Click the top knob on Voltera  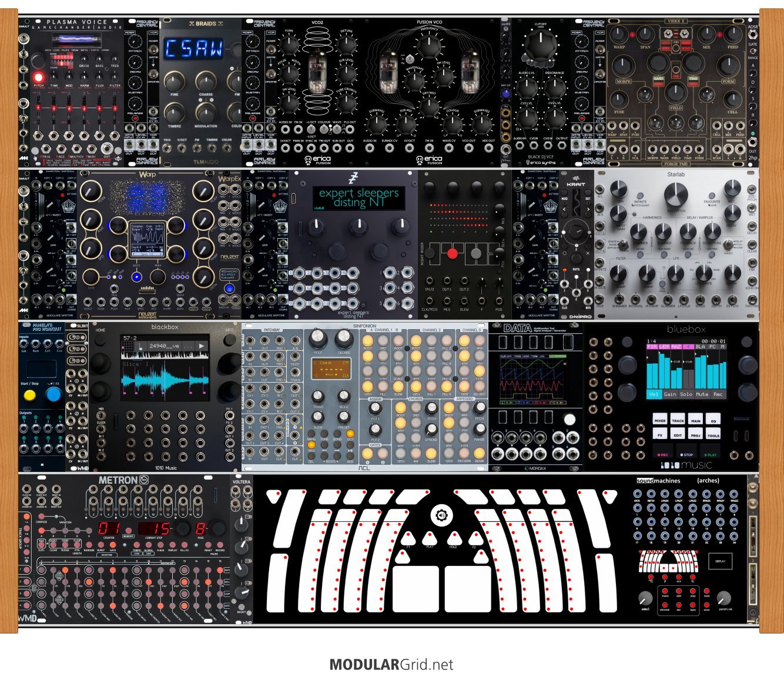click(x=241, y=524)
